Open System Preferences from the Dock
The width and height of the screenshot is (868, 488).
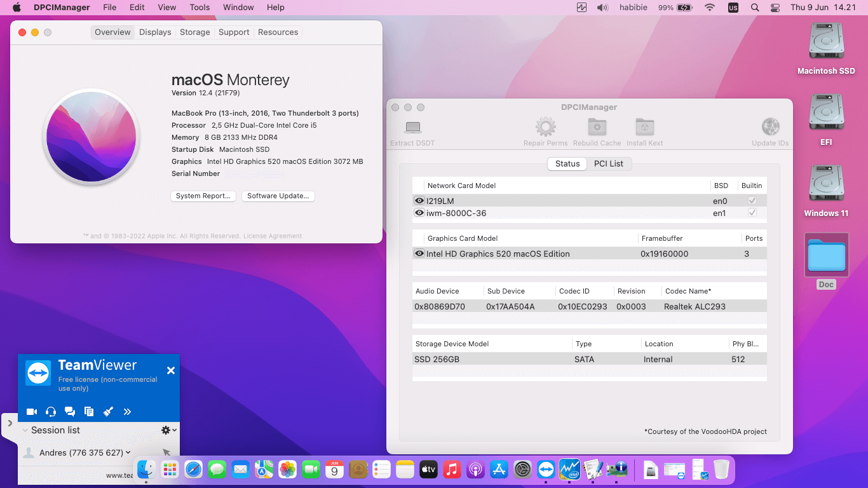(x=522, y=470)
